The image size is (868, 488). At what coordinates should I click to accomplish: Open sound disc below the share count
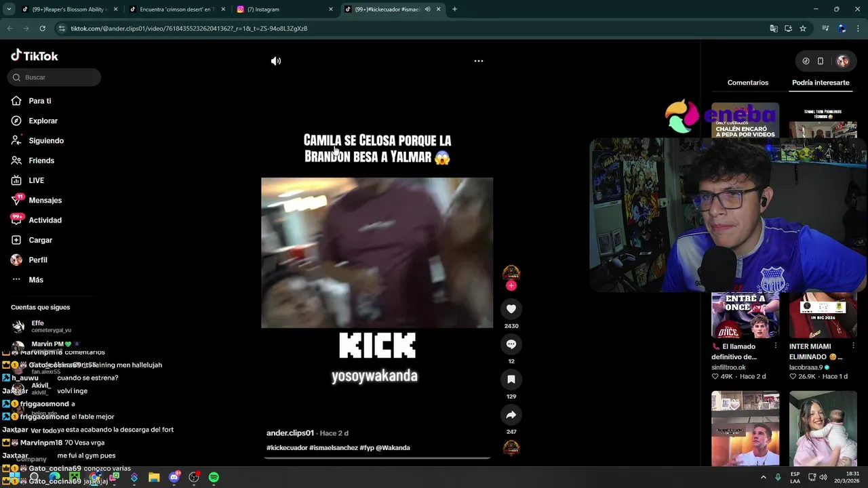[511, 448]
